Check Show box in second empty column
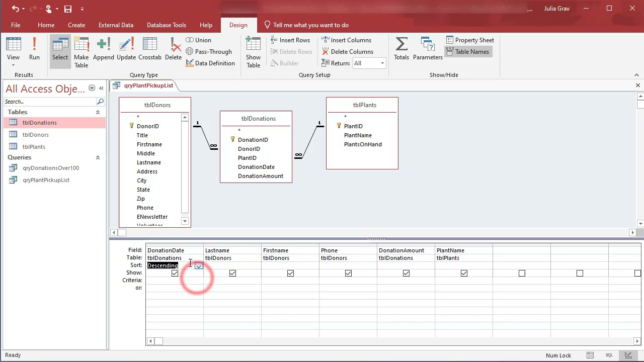 (580, 273)
